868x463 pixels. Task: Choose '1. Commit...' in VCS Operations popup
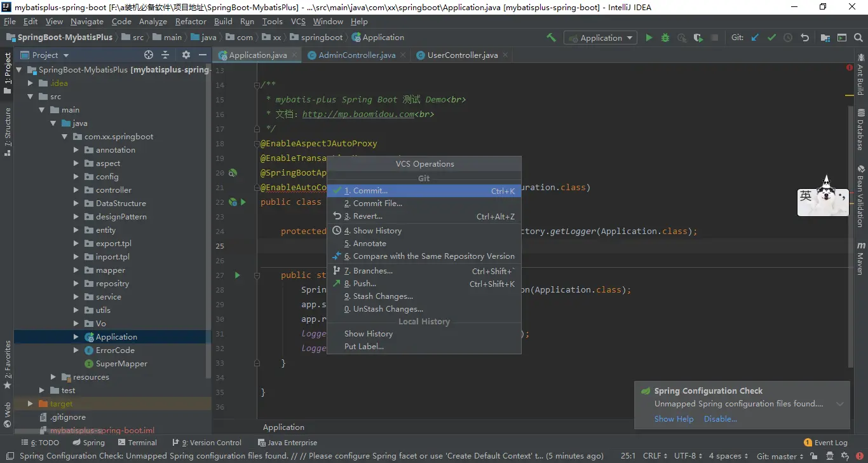pyautogui.click(x=424, y=191)
